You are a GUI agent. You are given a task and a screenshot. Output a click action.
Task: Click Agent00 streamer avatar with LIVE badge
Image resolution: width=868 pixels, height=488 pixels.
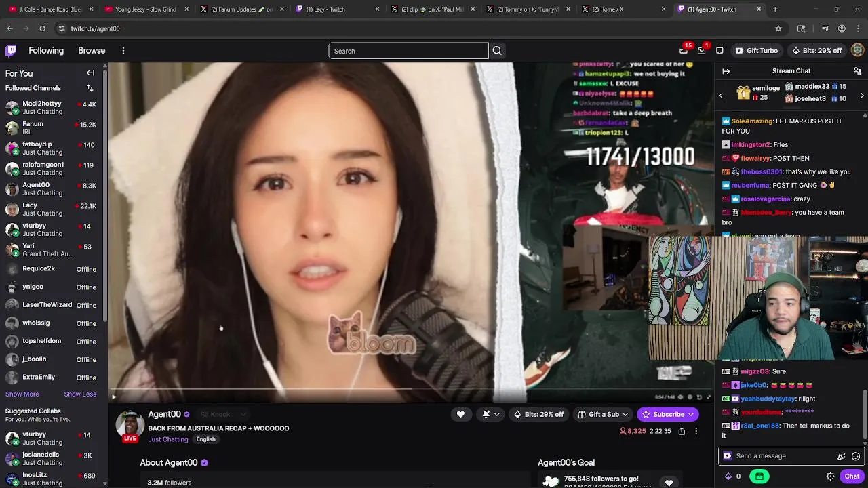click(x=130, y=426)
